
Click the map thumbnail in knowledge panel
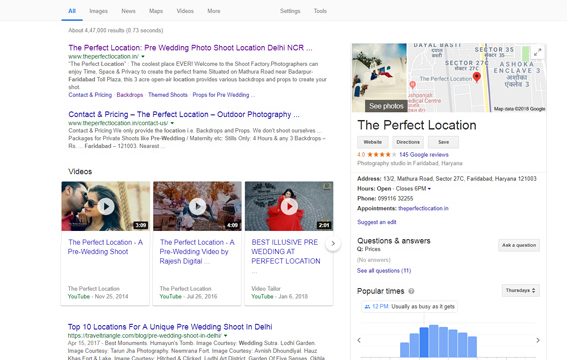477,77
